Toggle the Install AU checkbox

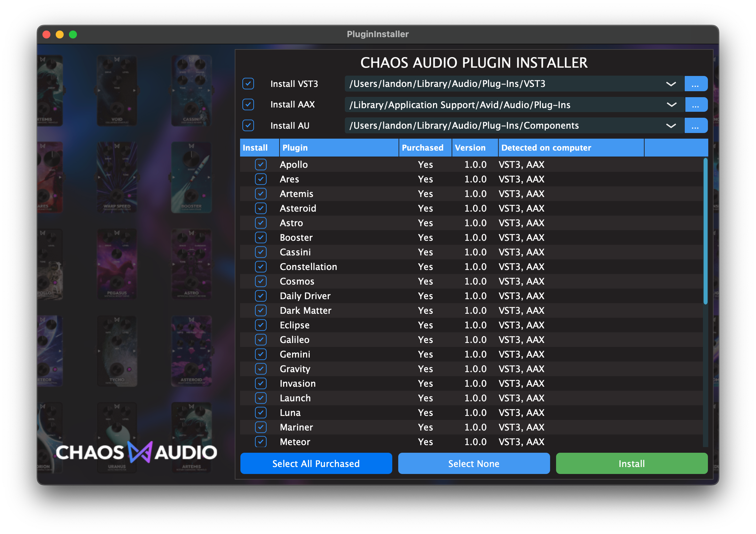(x=248, y=125)
